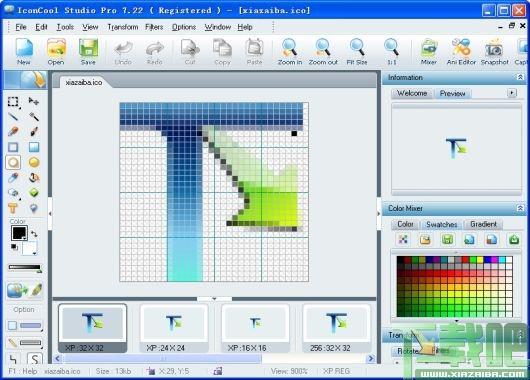Select the xiazaiba.ico document tab
530x380 pixels.
[x=84, y=82]
